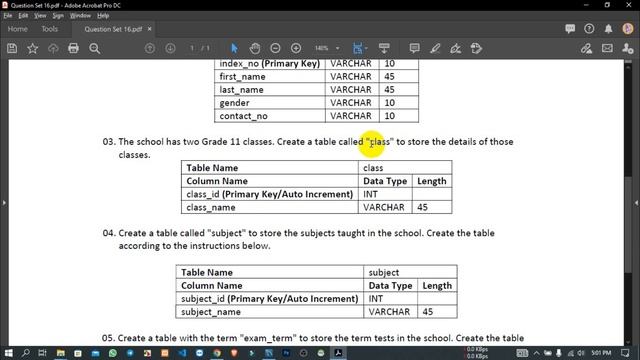Image resolution: width=640 pixels, height=360 pixels.
Task: Click the "subject_name" table cell
Action: point(269,312)
